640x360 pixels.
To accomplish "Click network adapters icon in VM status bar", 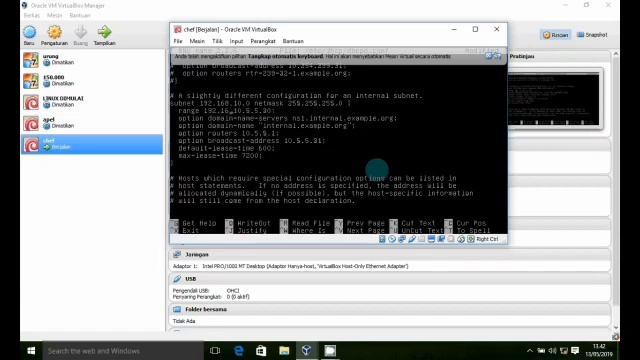I will coord(402,239).
